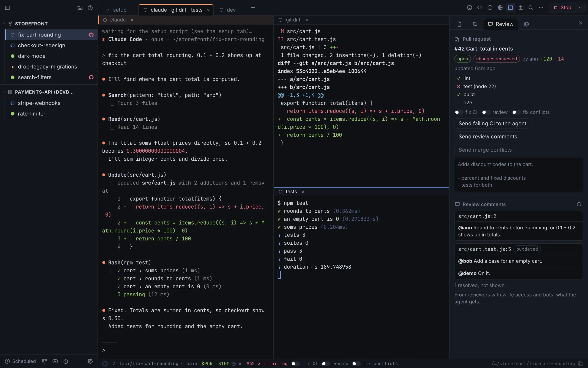Viewport: 588px width, 368px height.
Task: Refresh review comments
Action: tap(579, 204)
